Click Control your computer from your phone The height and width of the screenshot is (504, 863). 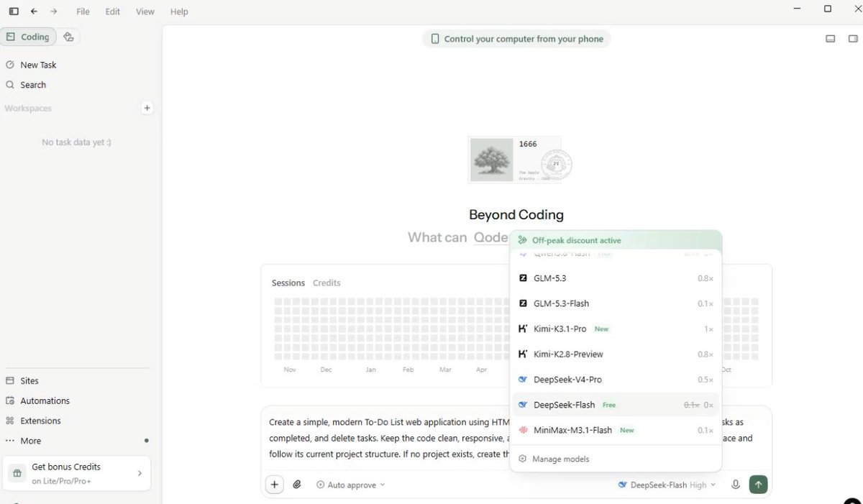(x=516, y=39)
